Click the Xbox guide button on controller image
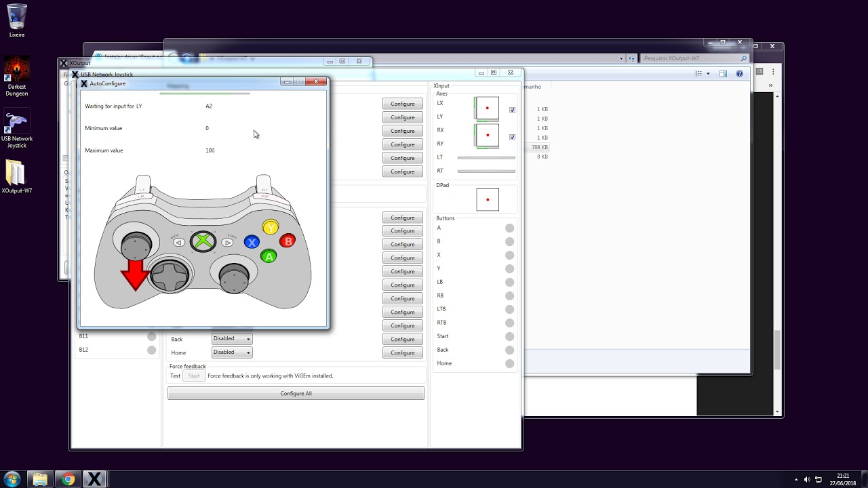This screenshot has width=868, height=488. point(203,241)
